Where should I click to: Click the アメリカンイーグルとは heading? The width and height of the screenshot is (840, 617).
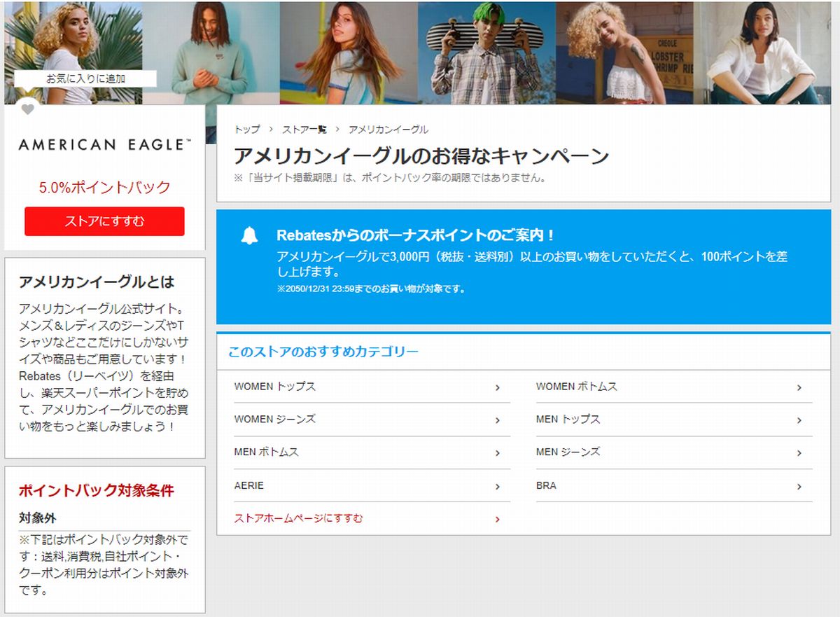click(x=97, y=282)
